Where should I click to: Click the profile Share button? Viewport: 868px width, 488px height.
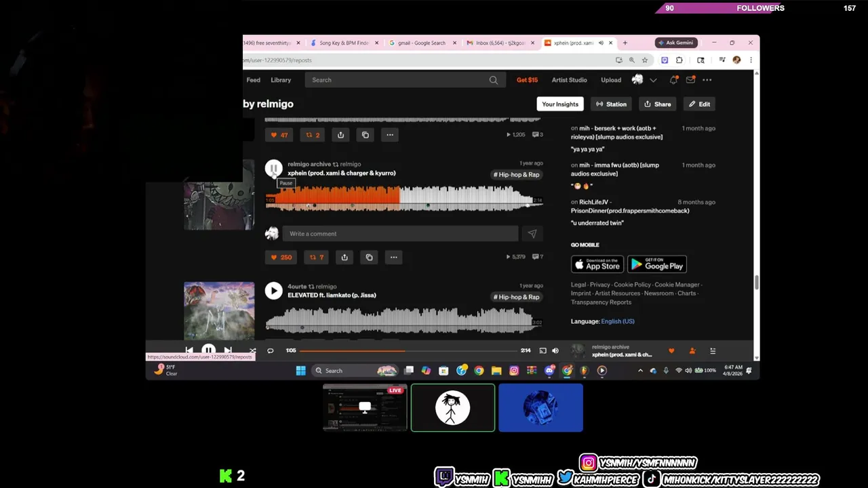coord(657,104)
